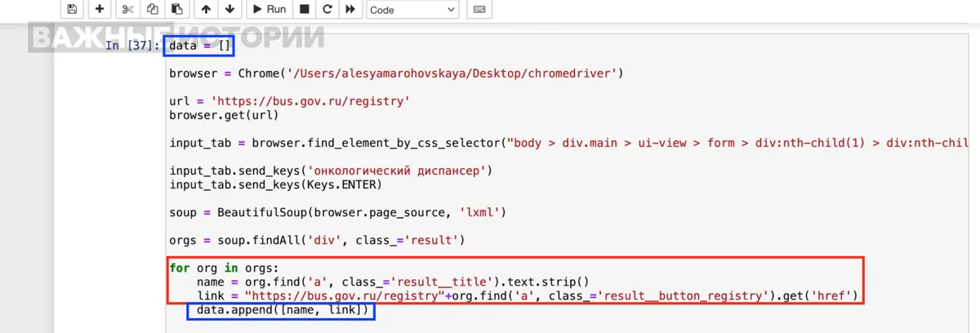Run the current cell
The image size is (980, 333).
[x=269, y=9]
